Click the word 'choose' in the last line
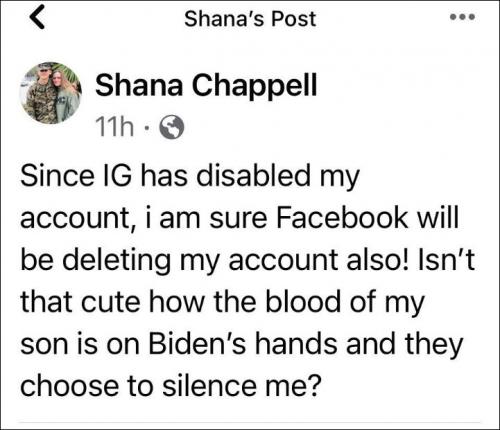The height and width of the screenshot is (430, 500). [x=69, y=386]
